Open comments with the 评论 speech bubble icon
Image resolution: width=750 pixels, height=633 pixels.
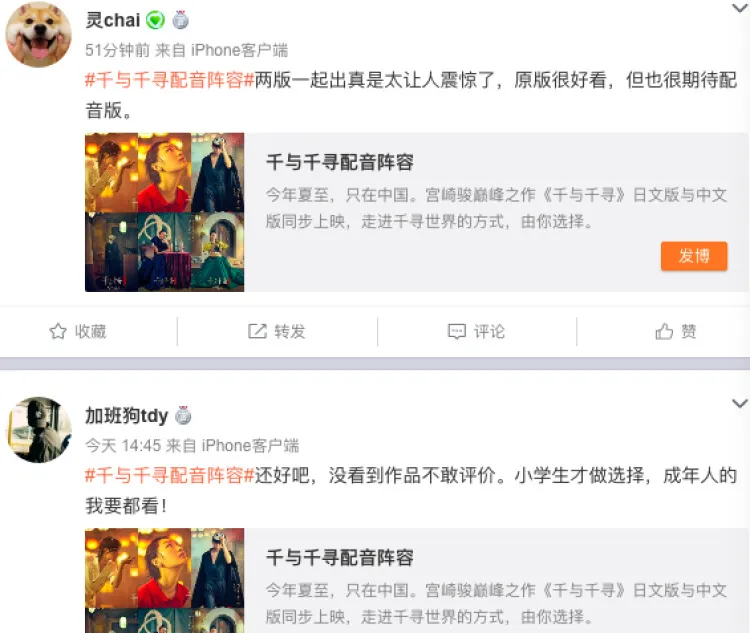[x=457, y=331]
